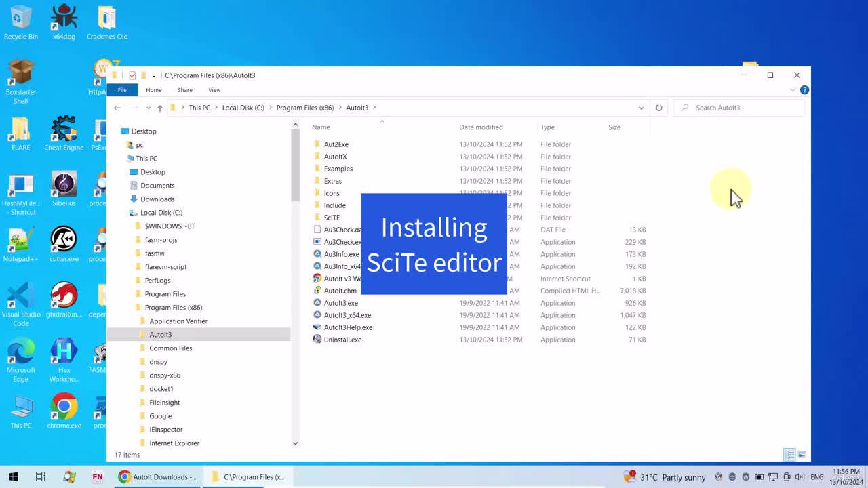Navigate back with the Back arrow
This screenshot has height=488, width=868.
(x=117, y=108)
